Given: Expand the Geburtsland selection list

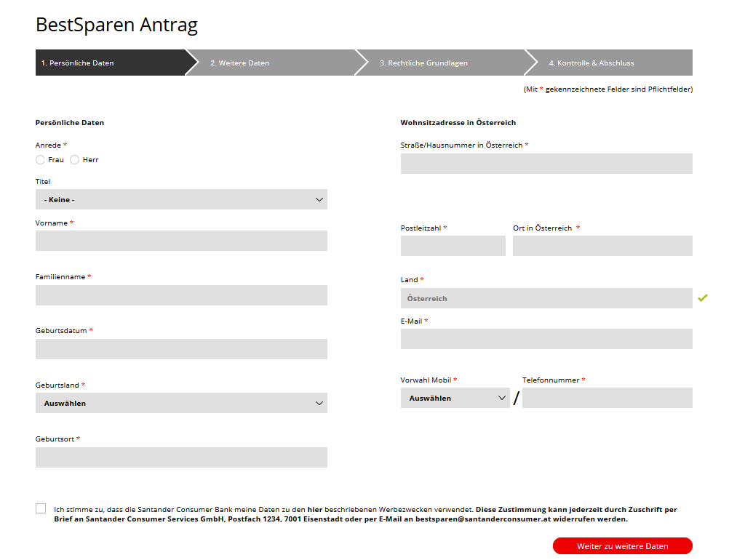Looking at the screenshot, I should click(x=181, y=402).
